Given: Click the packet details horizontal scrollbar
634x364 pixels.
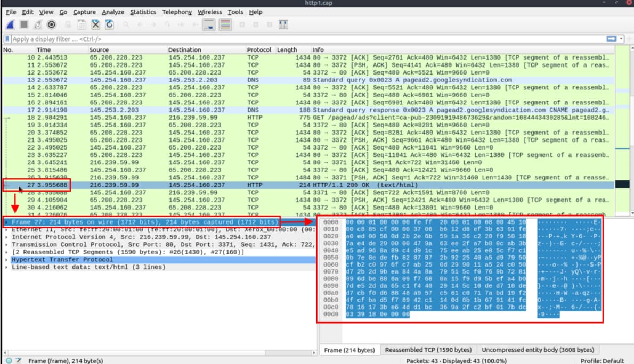Looking at the screenshot, I should 159,353.
